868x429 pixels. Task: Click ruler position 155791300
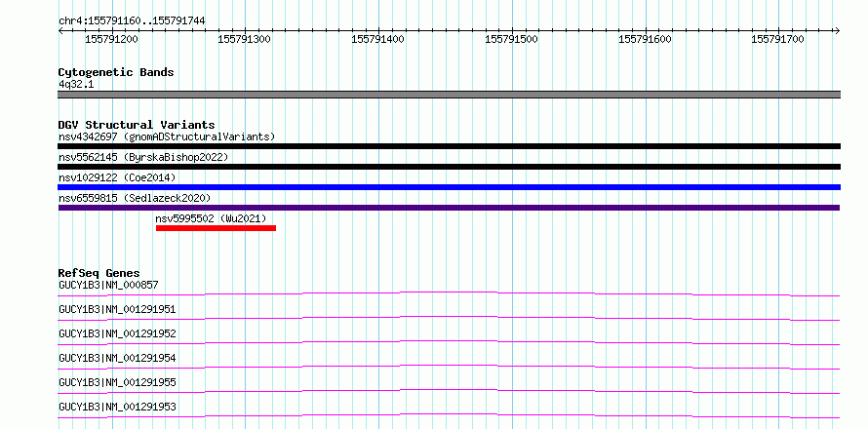coord(245,39)
